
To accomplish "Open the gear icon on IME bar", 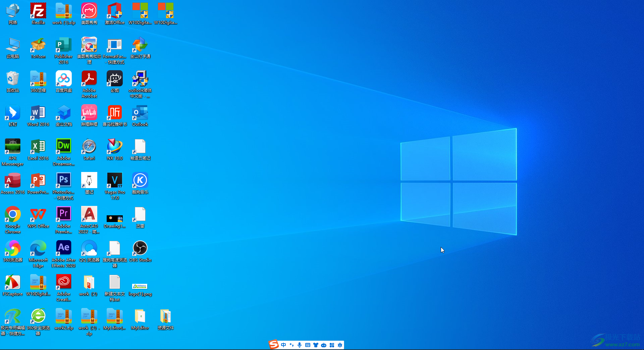I will click(340, 345).
